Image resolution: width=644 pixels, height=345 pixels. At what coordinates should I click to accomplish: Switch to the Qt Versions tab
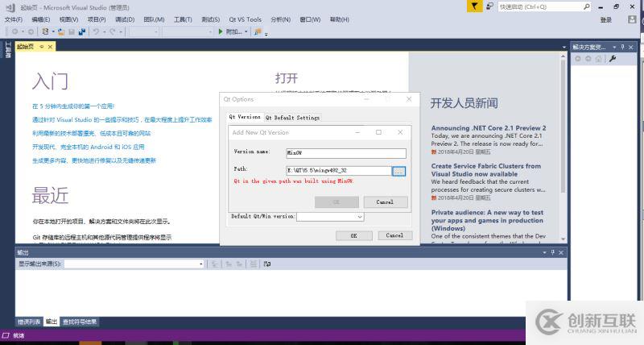245,117
